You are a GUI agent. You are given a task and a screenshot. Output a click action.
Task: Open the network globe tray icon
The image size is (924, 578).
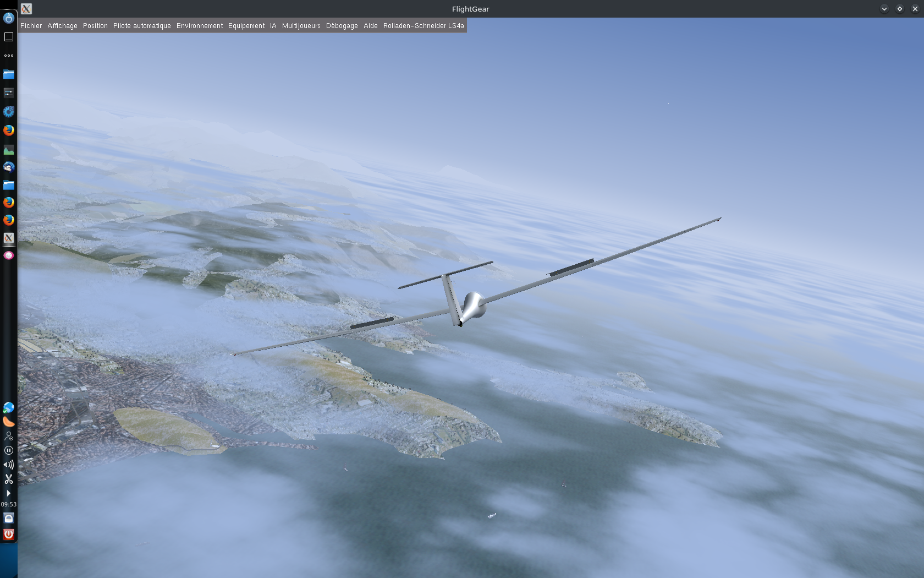point(9,407)
